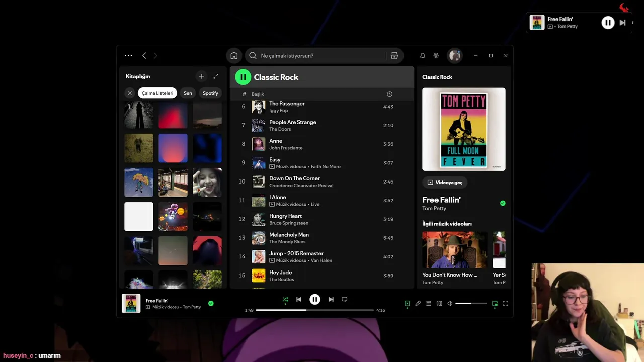
Task: Select Çalma Listeleri filter chip
Action: [x=157, y=93]
